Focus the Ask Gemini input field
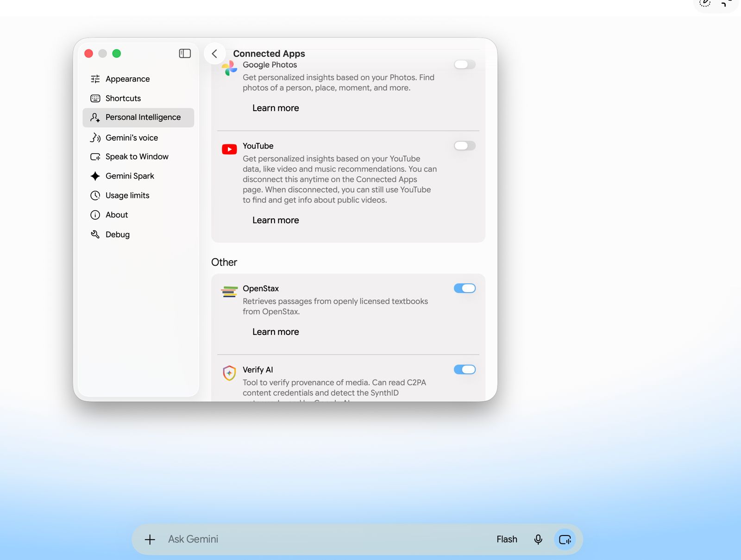 click(324, 540)
